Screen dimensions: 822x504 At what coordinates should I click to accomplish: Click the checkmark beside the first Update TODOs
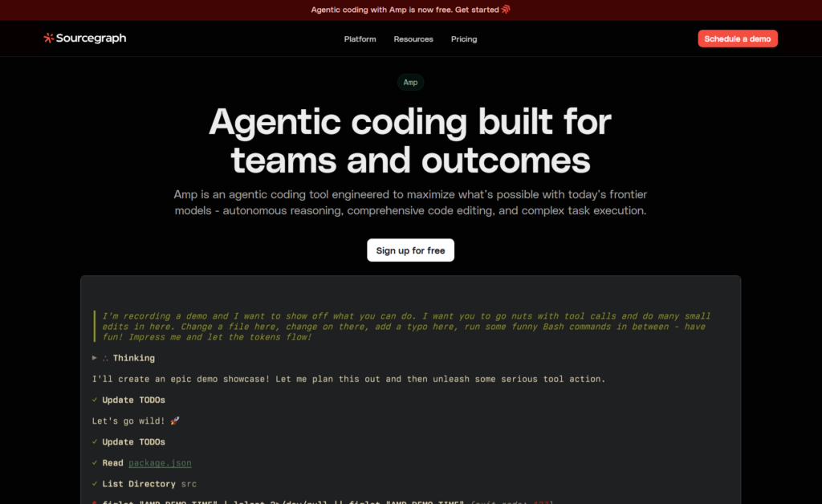94,400
